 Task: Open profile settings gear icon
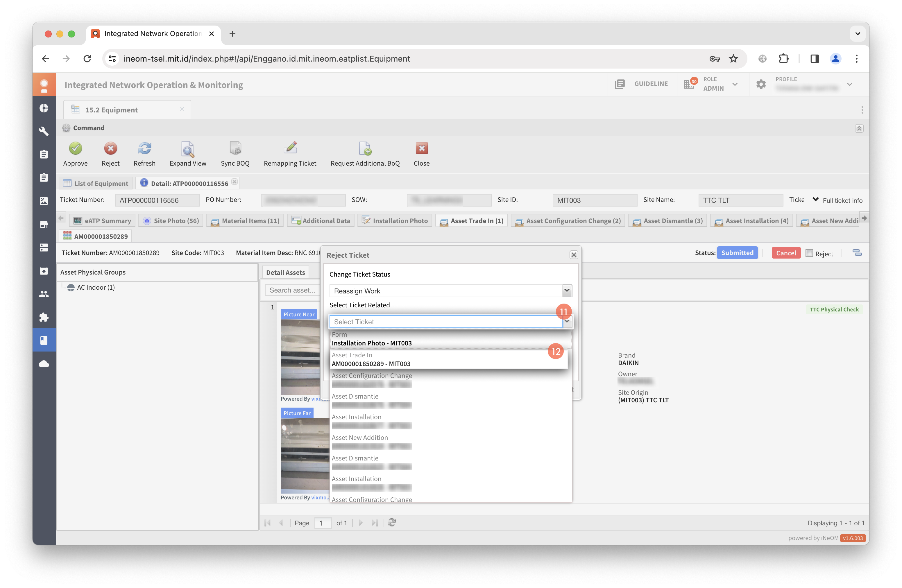[x=761, y=84]
